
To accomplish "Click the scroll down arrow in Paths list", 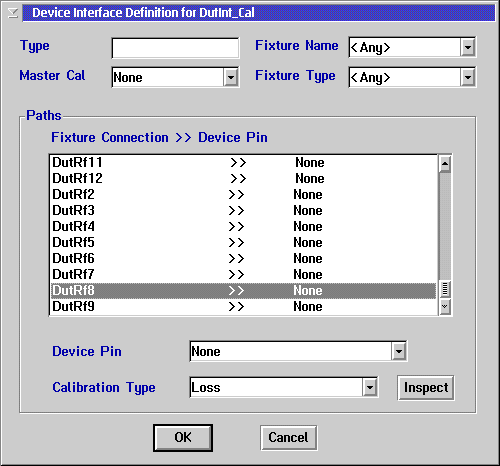I will [445, 306].
